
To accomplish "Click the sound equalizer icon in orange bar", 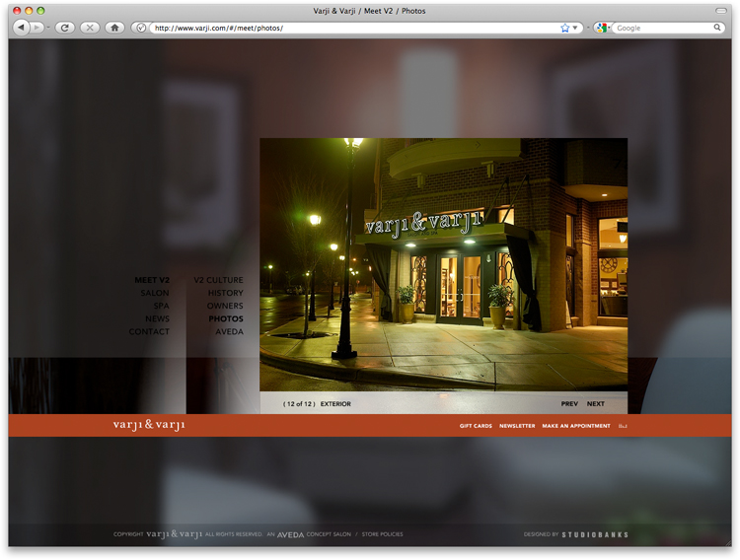I will pos(623,426).
